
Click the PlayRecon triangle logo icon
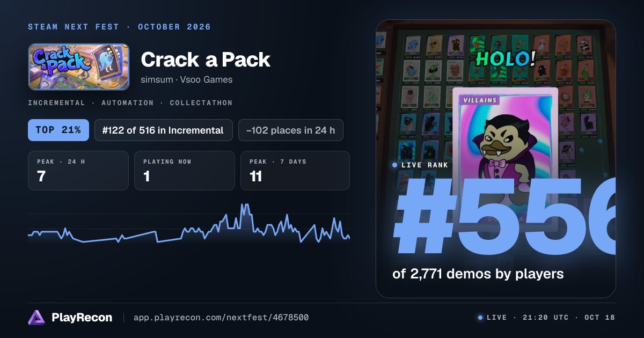tap(36, 318)
